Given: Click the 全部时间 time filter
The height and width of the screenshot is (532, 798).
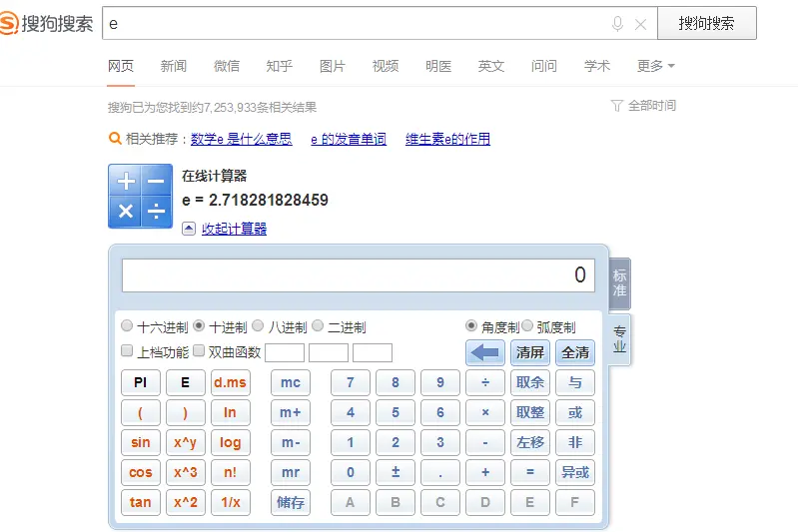Looking at the screenshot, I should [643, 106].
